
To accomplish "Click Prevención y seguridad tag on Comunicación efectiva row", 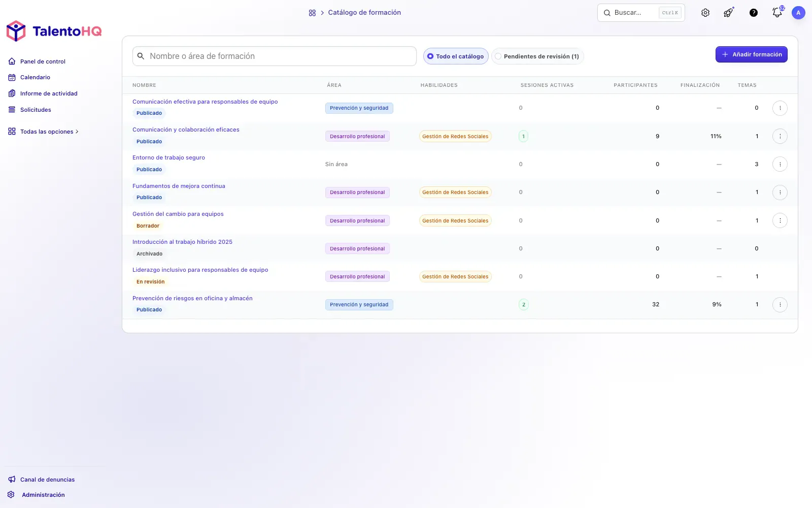I will point(359,108).
